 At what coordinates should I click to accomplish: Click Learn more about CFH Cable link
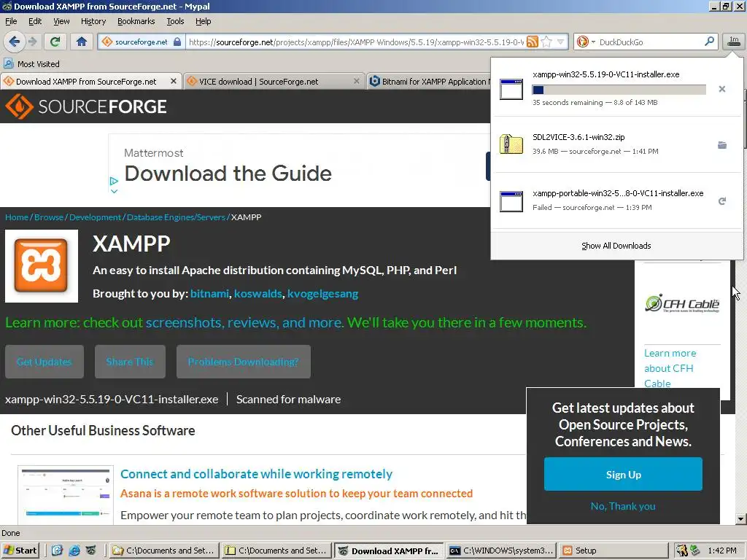(x=670, y=368)
